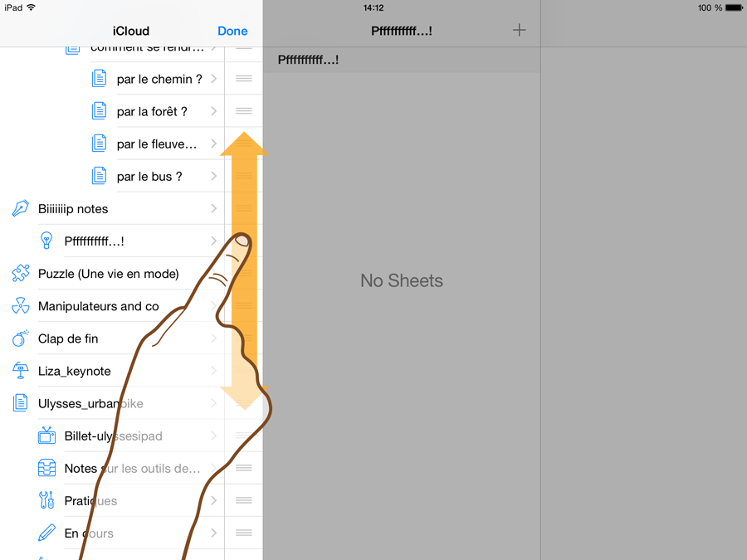The image size is (747, 560).
Task: Tap the sheet icon of Ulysses_urbanbike
Action: point(20,403)
